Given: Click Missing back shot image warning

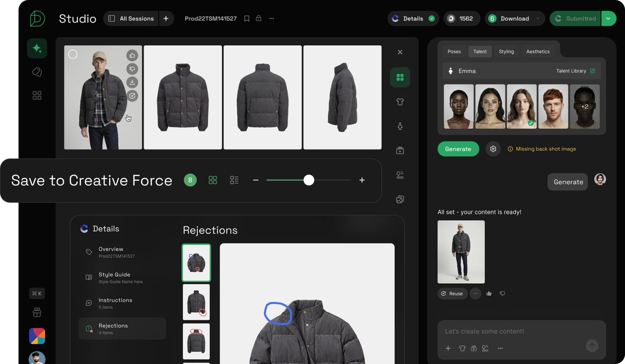Looking at the screenshot, I should 542,149.
